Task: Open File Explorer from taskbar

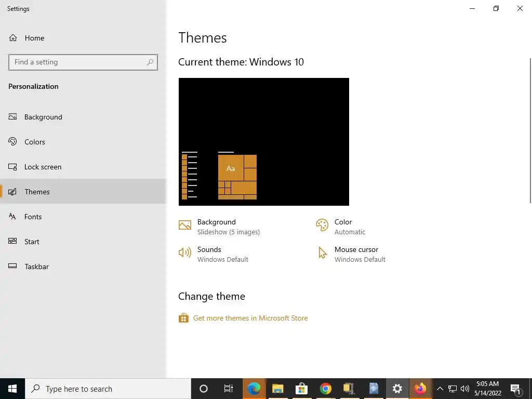Action: point(277,389)
